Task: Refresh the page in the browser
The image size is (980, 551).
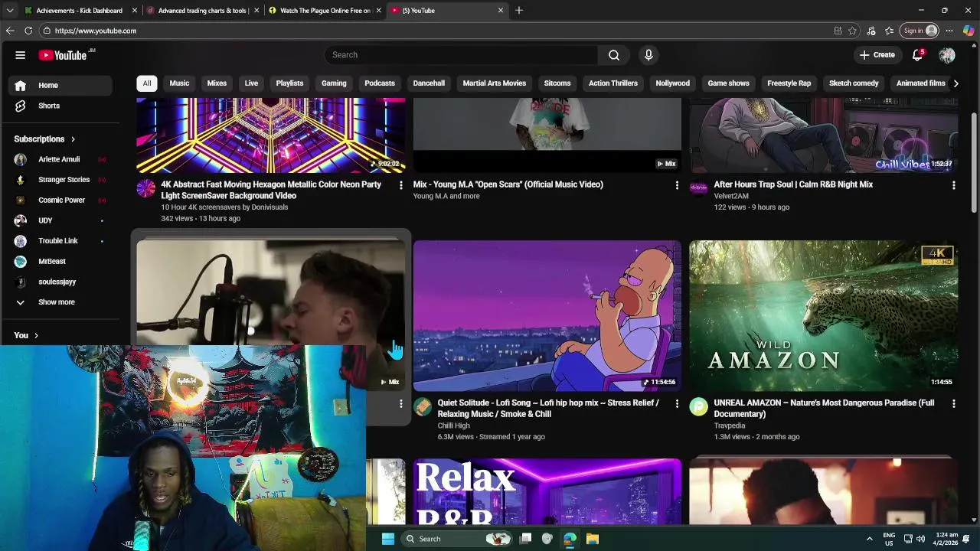Action: (28, 31)
